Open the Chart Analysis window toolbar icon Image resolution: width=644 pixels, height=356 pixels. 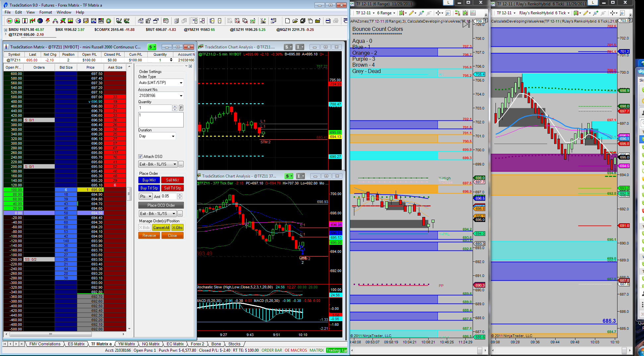coord(32,21)
